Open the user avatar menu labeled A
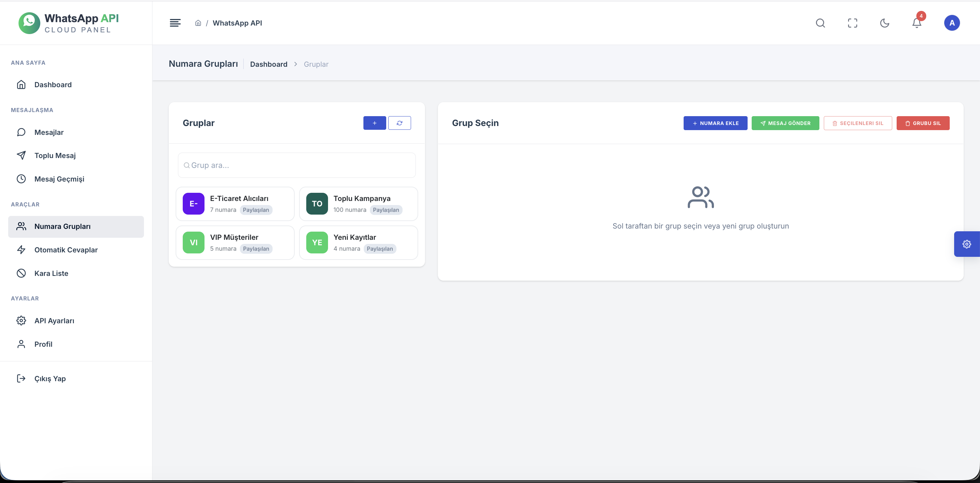Viewport: 980px width, 483px height. pos(952,23)
